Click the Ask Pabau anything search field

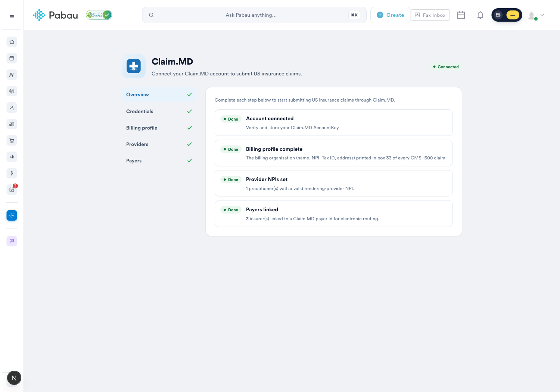254,15
